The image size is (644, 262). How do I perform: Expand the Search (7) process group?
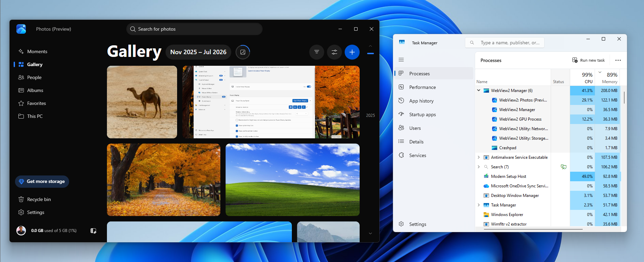tap(478, 167)
